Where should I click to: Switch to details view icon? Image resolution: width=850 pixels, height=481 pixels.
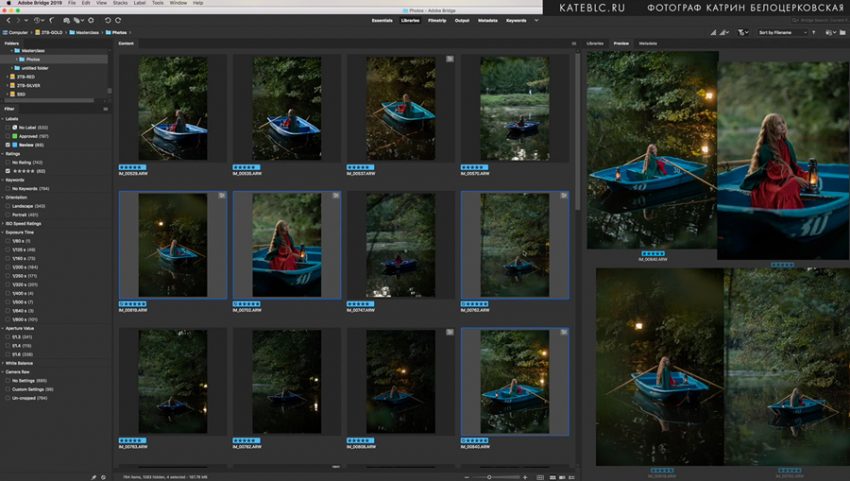pyautogui.click(x=562, y=477)
